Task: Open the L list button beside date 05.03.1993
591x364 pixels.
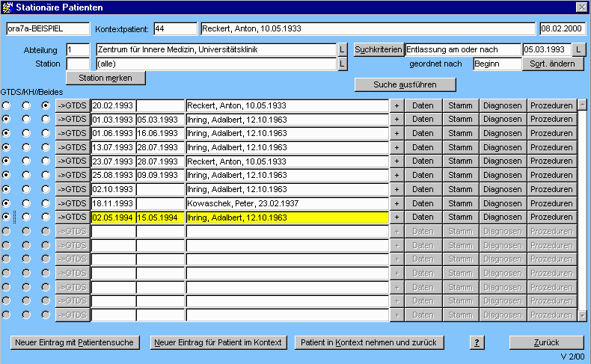Action: coord(578,49)
